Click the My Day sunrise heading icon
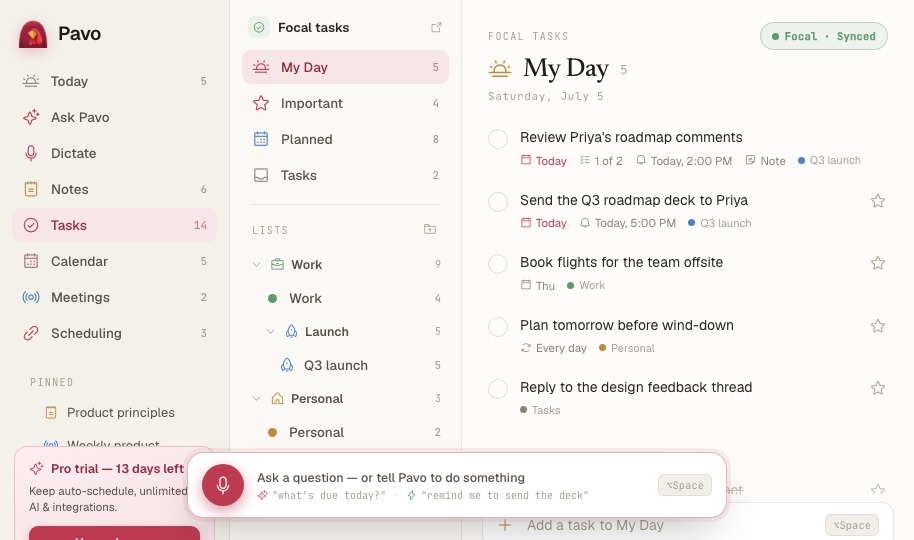This screenshot has width=914, height=540. (500, 69)
